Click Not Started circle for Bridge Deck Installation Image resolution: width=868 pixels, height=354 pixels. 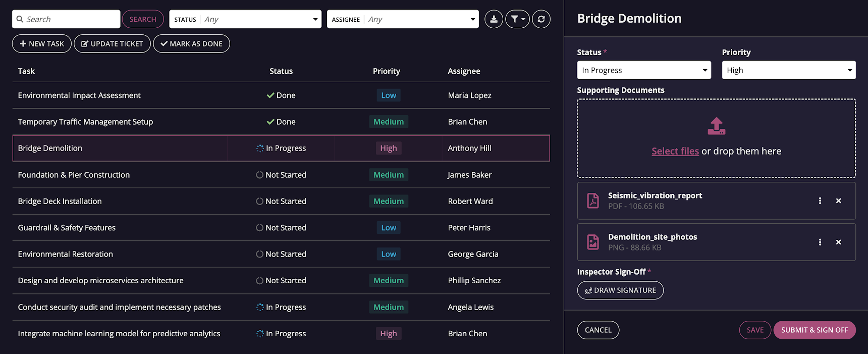(x=259, y=201)
